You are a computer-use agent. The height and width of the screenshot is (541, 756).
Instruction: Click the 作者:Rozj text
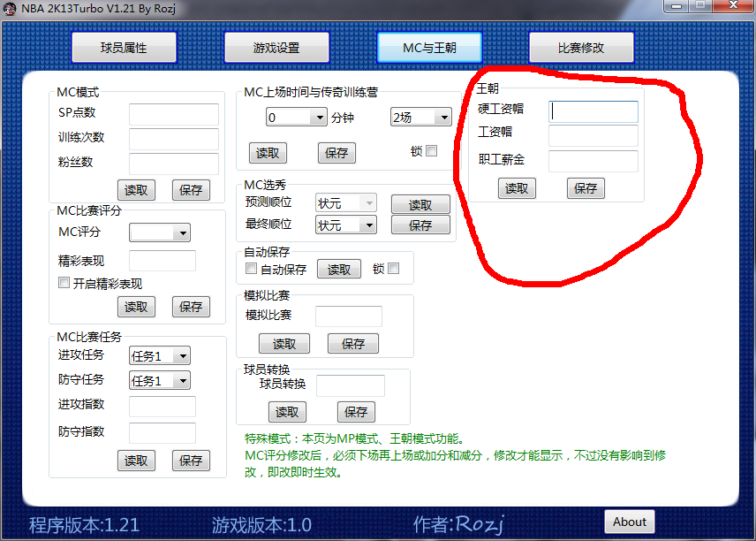point(458,524)
